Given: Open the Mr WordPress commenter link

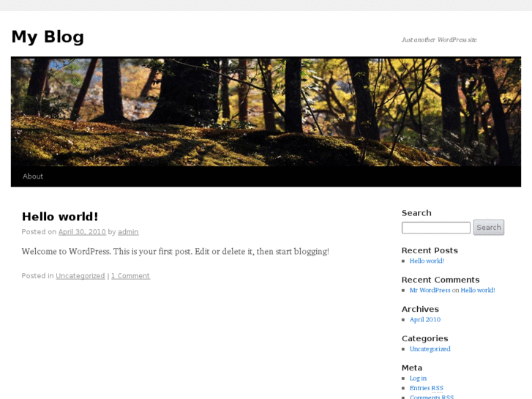Looking at the screenshot, I should (430, 291).
